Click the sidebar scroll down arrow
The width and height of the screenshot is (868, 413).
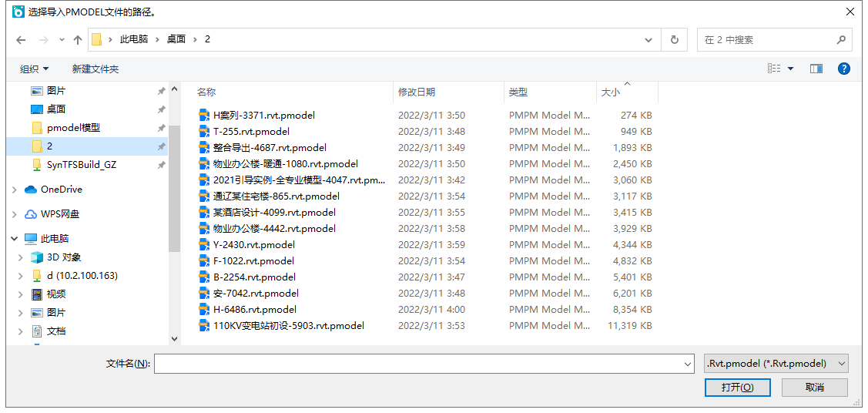pos(174,338)
